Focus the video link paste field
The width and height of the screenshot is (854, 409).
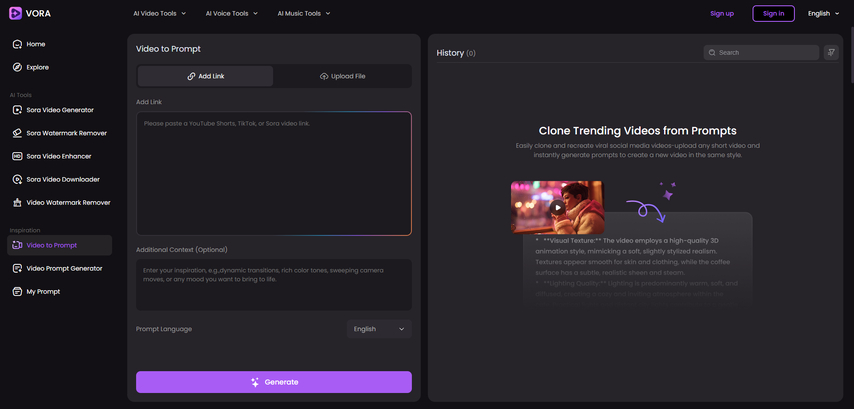(274, 173)
